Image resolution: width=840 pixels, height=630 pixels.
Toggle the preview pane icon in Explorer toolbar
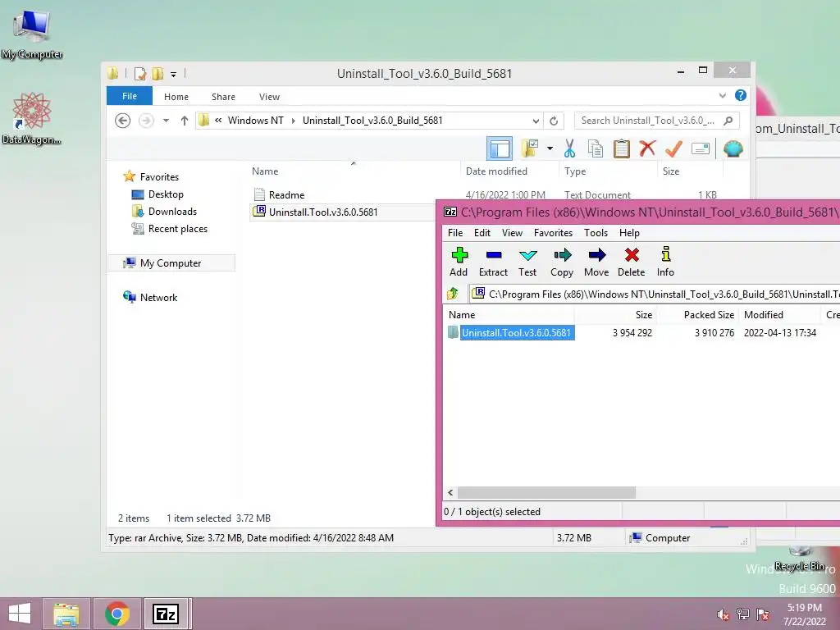[x=500, y=148]
